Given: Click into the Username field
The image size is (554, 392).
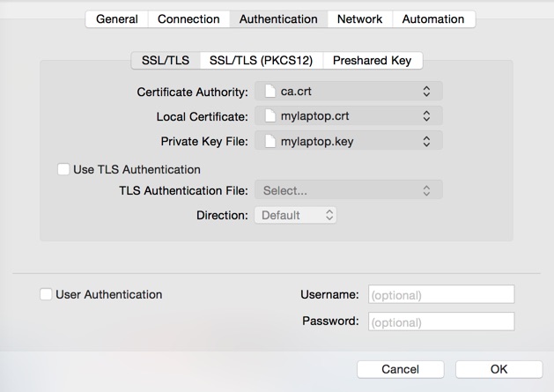Looking at the screenshot, I should click(441, 294).
